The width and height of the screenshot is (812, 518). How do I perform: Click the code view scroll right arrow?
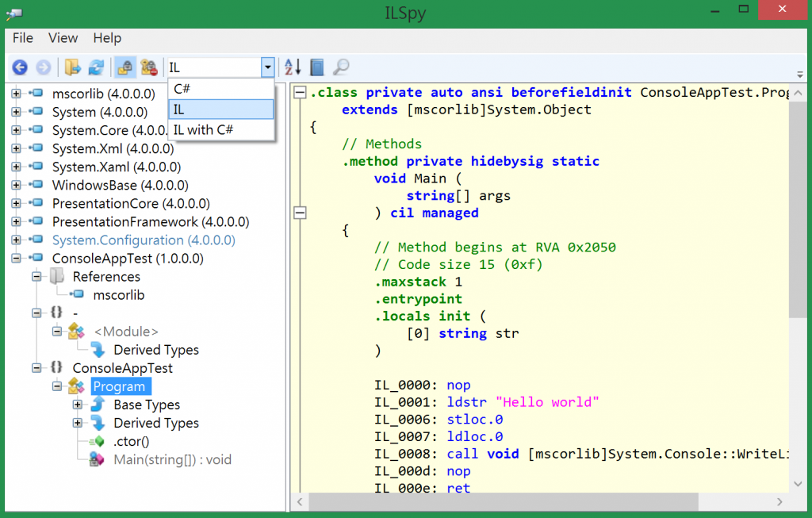click(779, 501)
